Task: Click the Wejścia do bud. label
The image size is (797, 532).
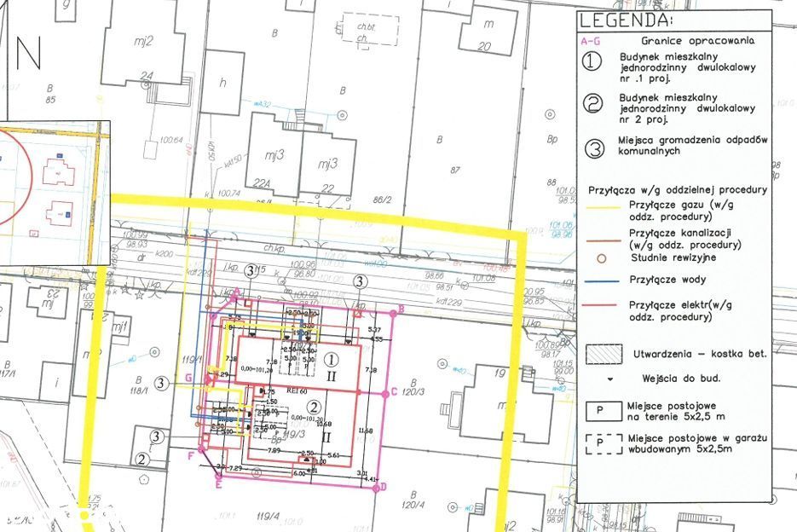Action: pos(681,379)
